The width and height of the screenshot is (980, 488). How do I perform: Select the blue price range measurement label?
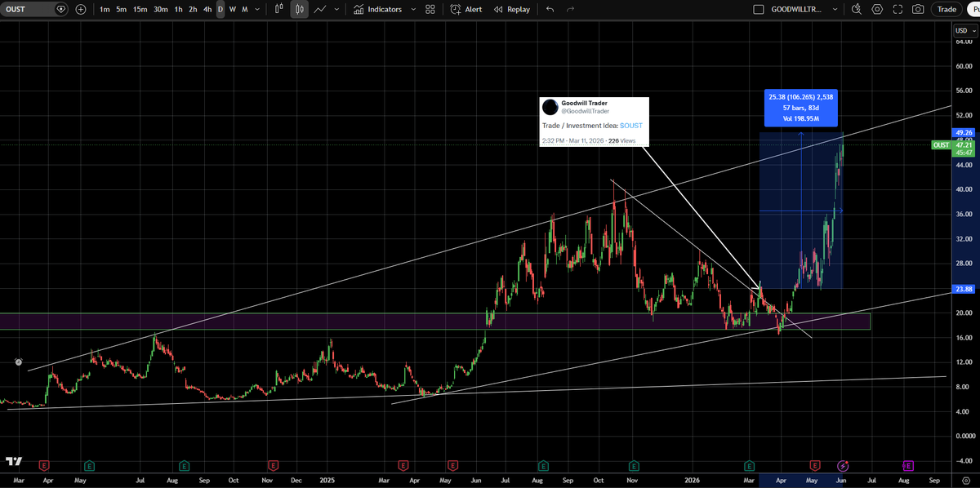click(x=800, y=108)
